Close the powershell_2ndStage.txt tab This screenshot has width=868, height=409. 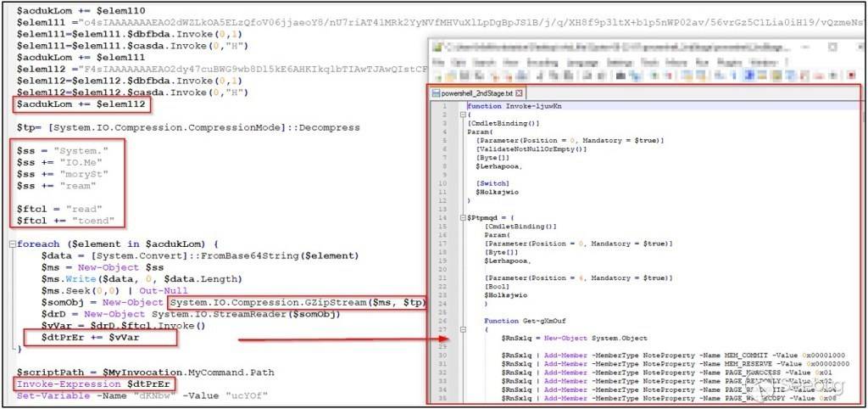[x=519, y=93]
